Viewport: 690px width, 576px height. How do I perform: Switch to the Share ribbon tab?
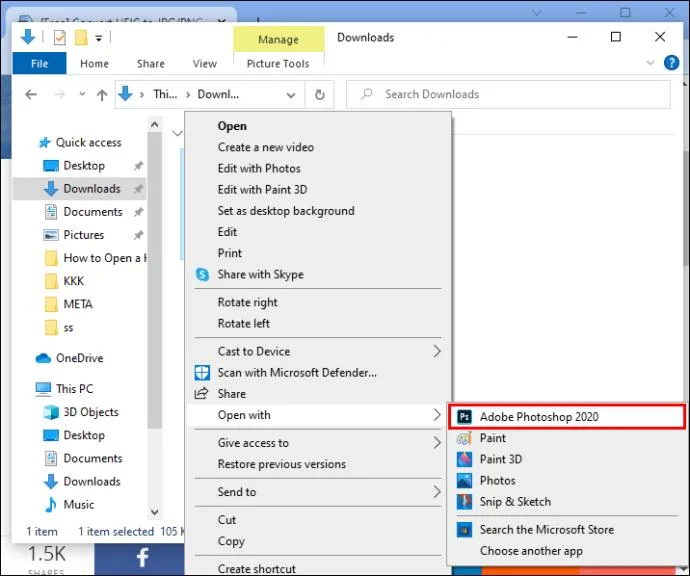[x=150, y=63]
